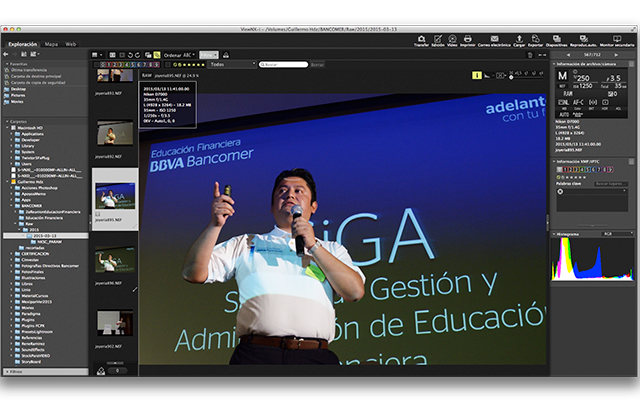
Task: Tick the checkbox under joyeria895 thumbnail
Action: point(98,214)
